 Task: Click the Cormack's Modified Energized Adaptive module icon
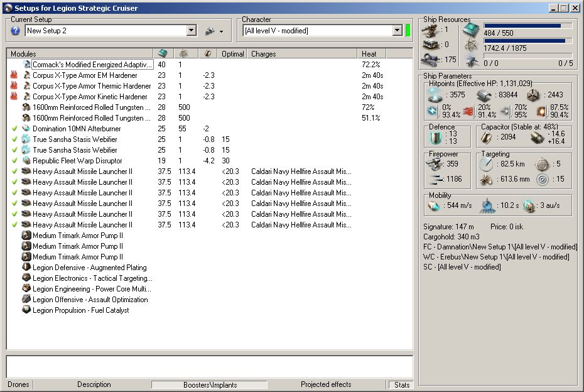coord(27,65)
